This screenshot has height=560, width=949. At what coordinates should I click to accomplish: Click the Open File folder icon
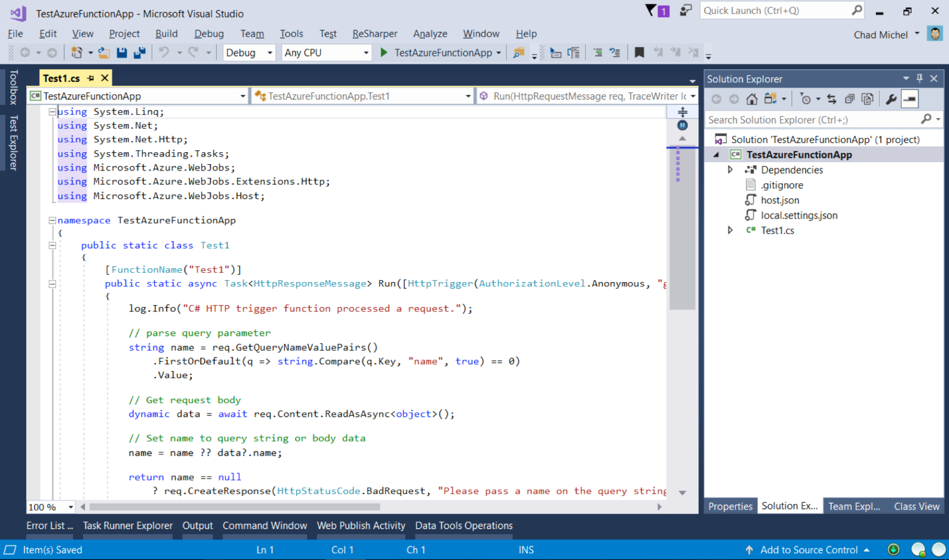[x=104, y=53]
